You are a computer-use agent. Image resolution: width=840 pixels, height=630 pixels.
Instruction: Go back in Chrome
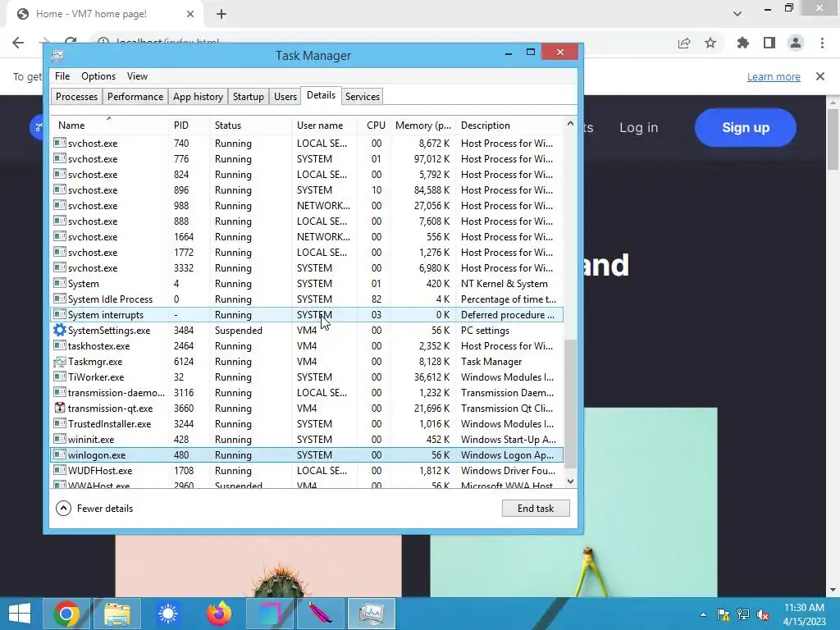tap(18, 43)
